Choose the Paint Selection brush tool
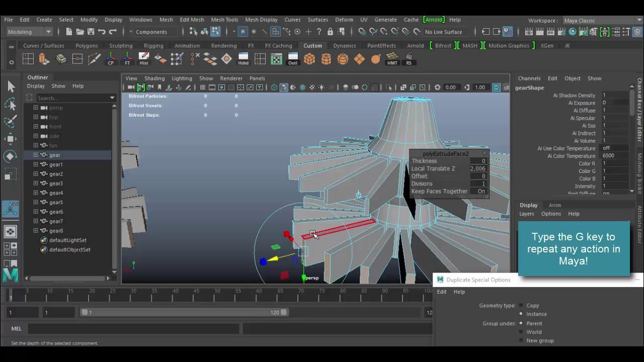Image resolution: width=644 pixels, height=362 pixels. [11, 121]
